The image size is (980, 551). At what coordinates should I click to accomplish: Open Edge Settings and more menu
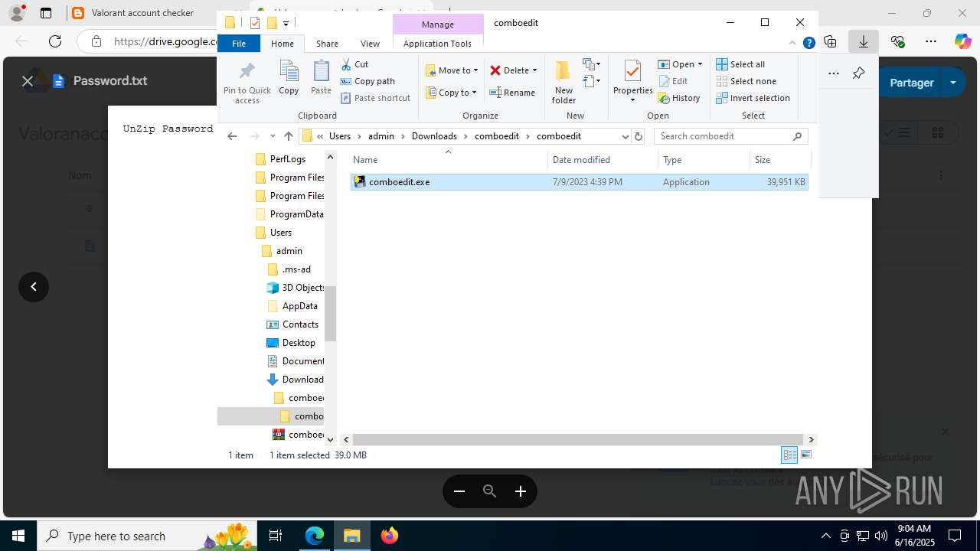(x=931, y=41)
